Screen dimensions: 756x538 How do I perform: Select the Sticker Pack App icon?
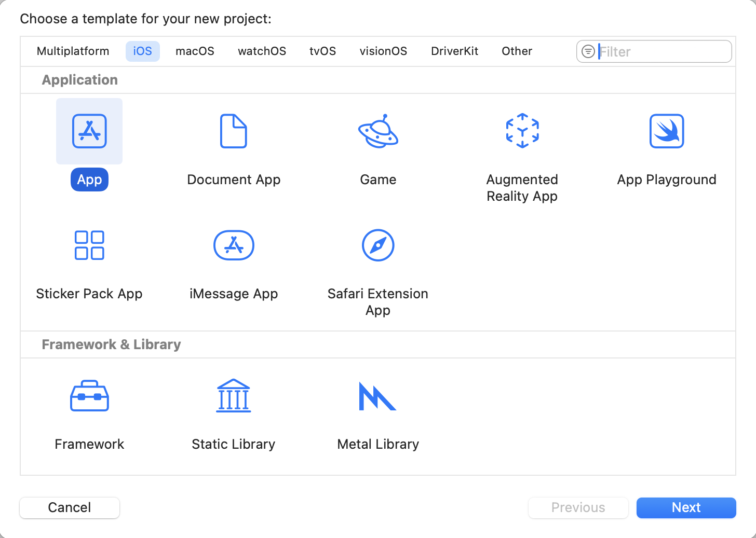pyautogui.click(x=89, y=245)
